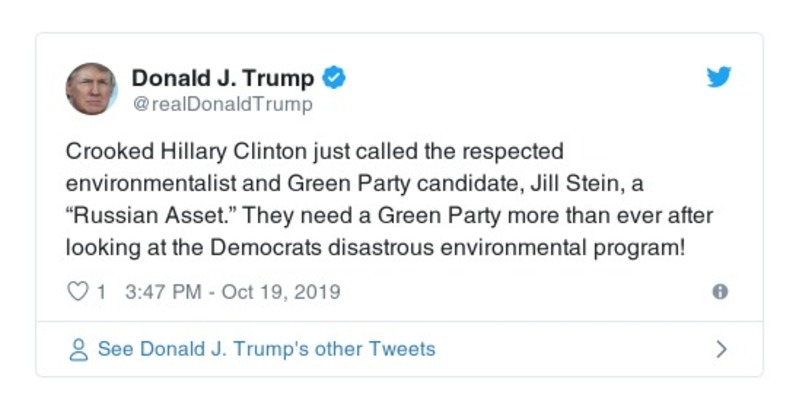
Task: Open the profile avatar photo
Action: pos(91,88)
